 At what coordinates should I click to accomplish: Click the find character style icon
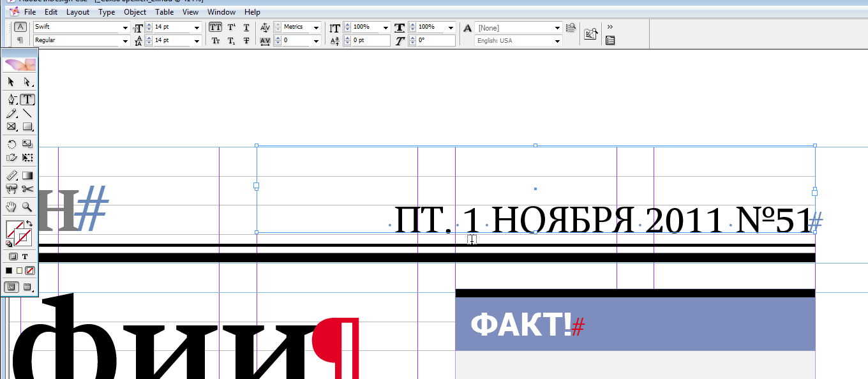(570, 27)
